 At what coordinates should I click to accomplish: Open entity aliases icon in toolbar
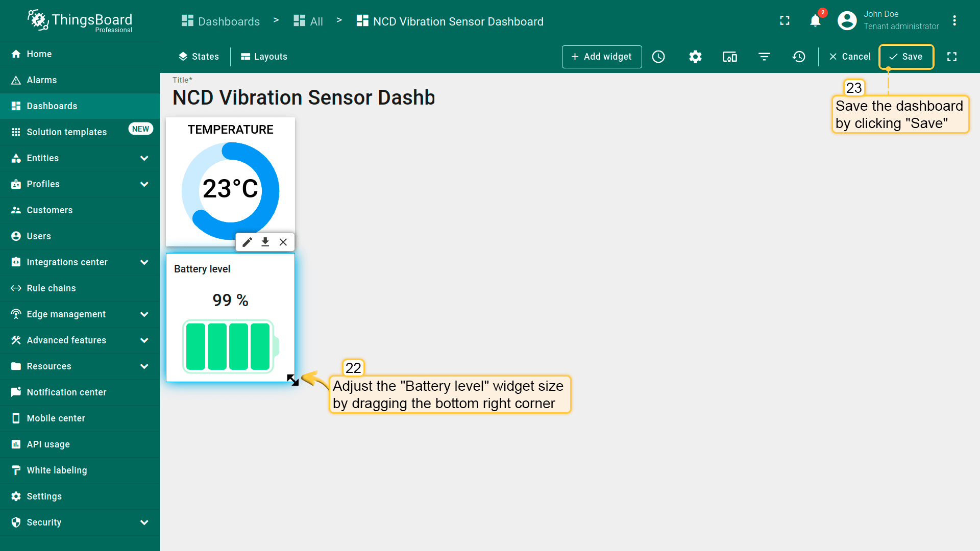click(x=729, y=57)
